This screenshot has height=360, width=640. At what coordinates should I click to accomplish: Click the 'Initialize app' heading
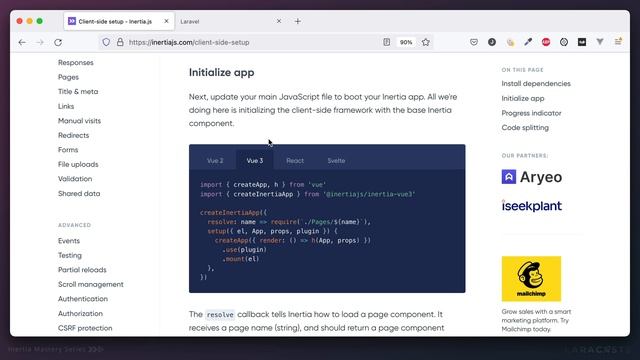click(x=221, y=72)
